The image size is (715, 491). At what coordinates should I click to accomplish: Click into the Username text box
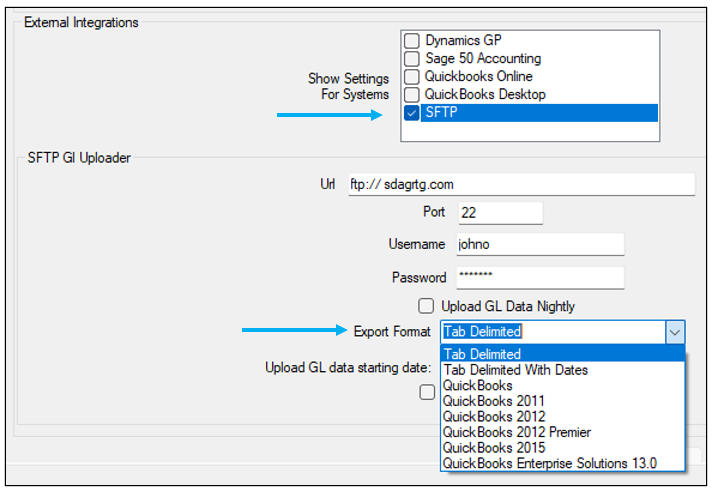pyautogui.click(x=539, y=244)
